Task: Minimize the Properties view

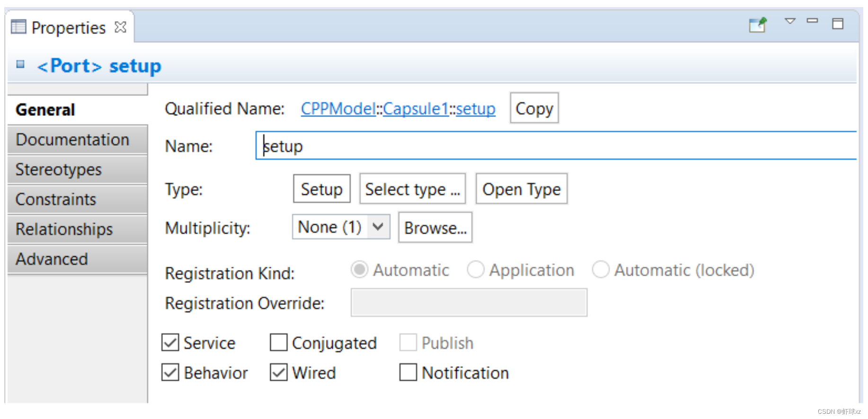Action: 813,21
